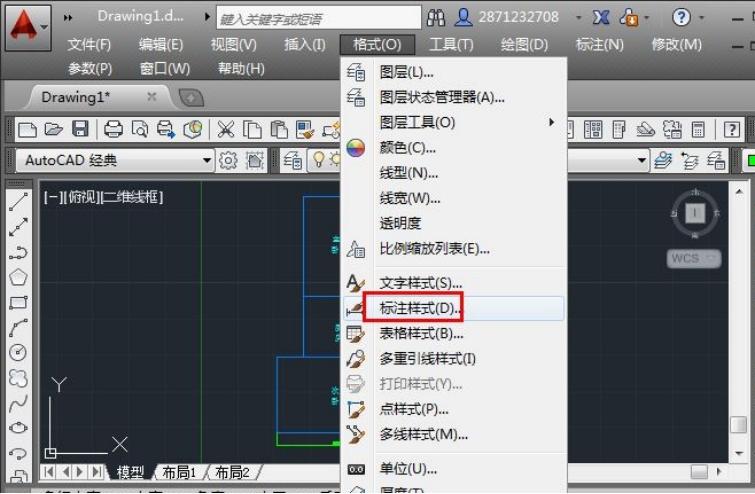Open the 标注(N) menu
This screenshot has width=755, height=494.
(599, 45)
